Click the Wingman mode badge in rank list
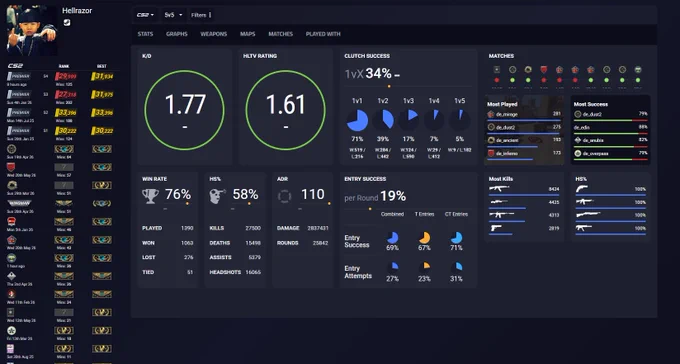 point(19,203)
